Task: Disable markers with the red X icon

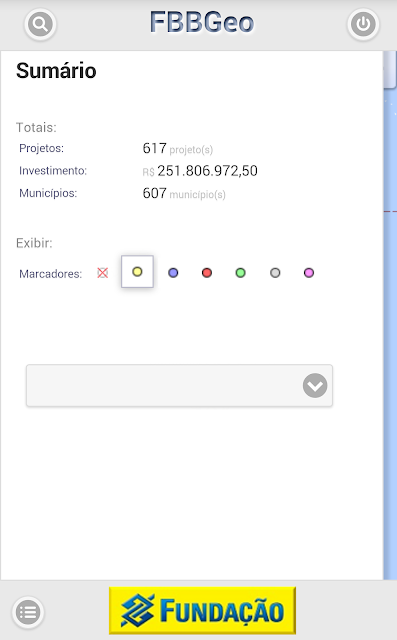Action: click(102, 273)
